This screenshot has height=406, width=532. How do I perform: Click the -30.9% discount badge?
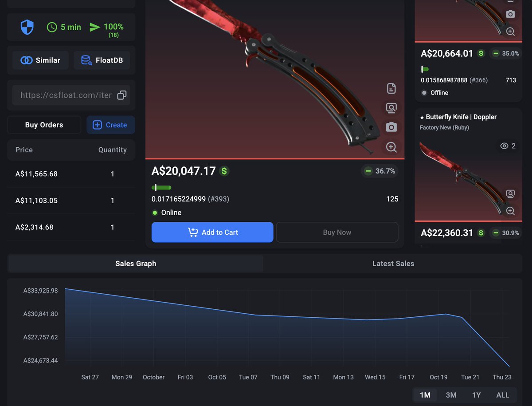[505, 233]
